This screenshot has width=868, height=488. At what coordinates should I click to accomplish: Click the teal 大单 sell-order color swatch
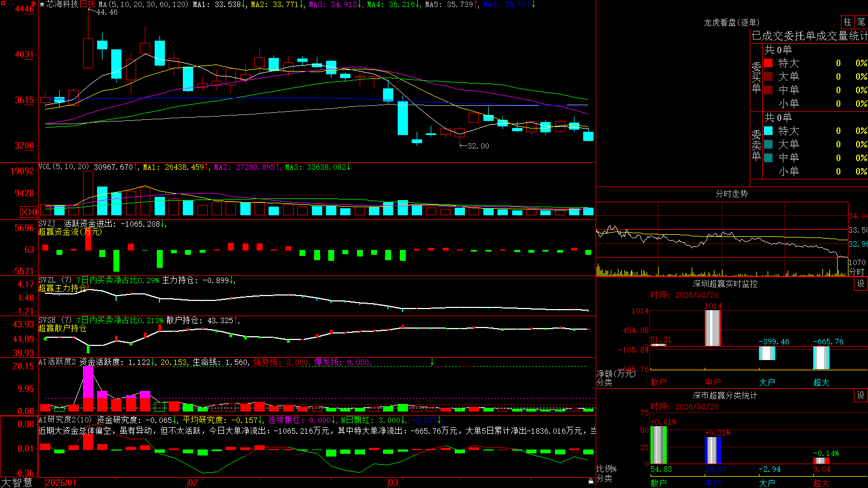[x=768, y=144]
